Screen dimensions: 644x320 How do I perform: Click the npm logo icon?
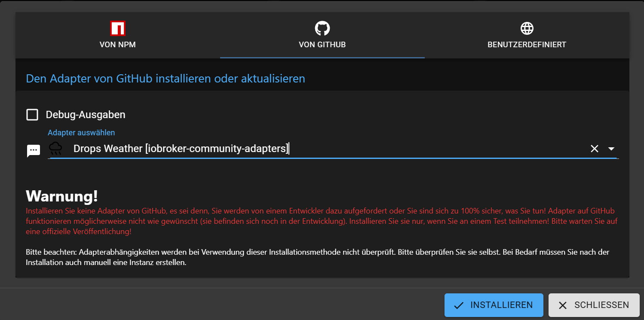point(117,28)
